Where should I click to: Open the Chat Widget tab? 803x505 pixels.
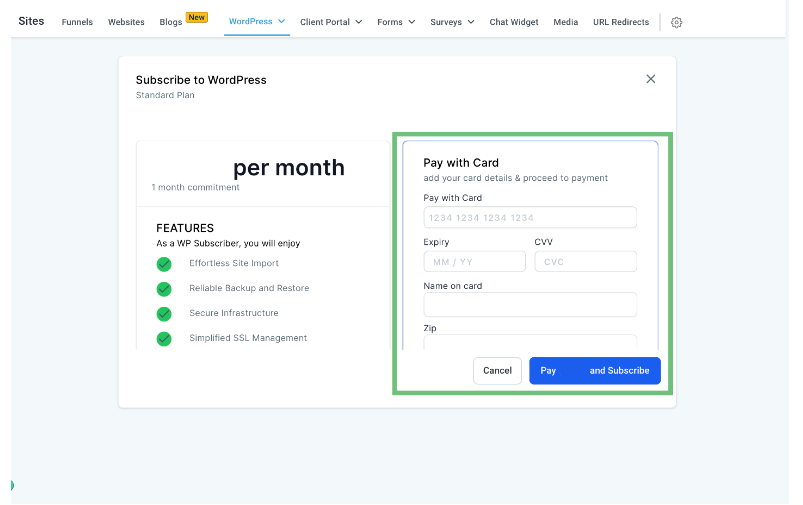tap(513, 22)
